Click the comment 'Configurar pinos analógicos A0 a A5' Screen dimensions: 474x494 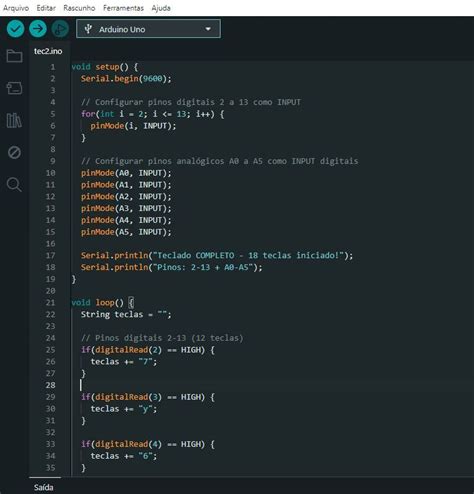219,161
